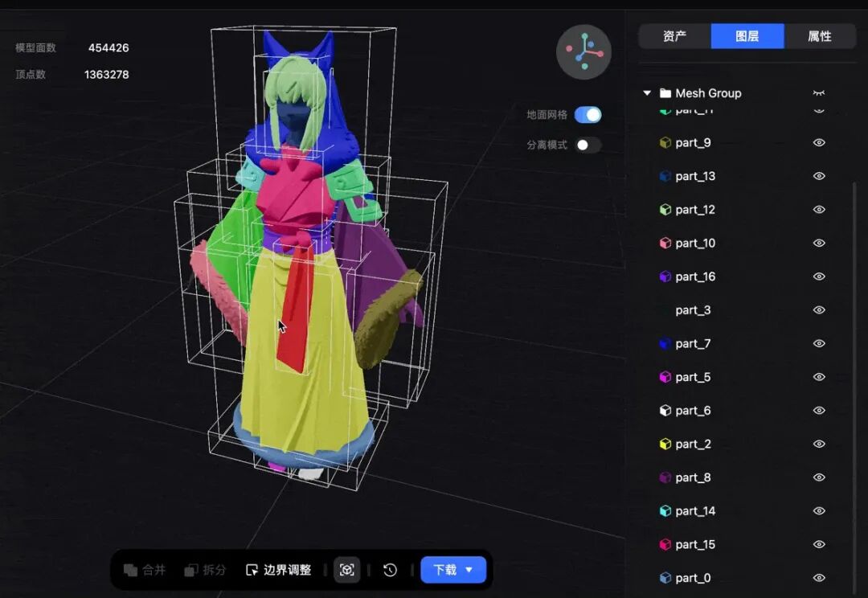Select the part_14 layer name

click(695, 511)
